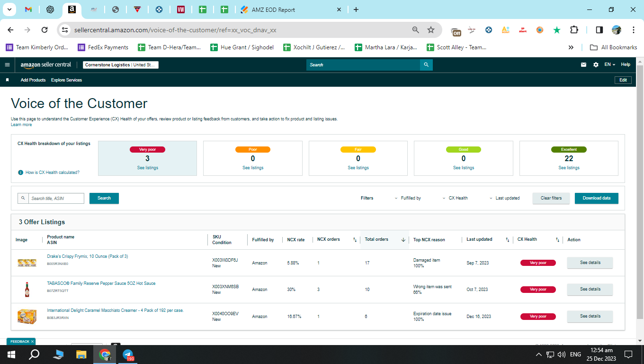Click the Search title, ASIN input field
This screenshot has width=644, height=364.
click(56, 198)
